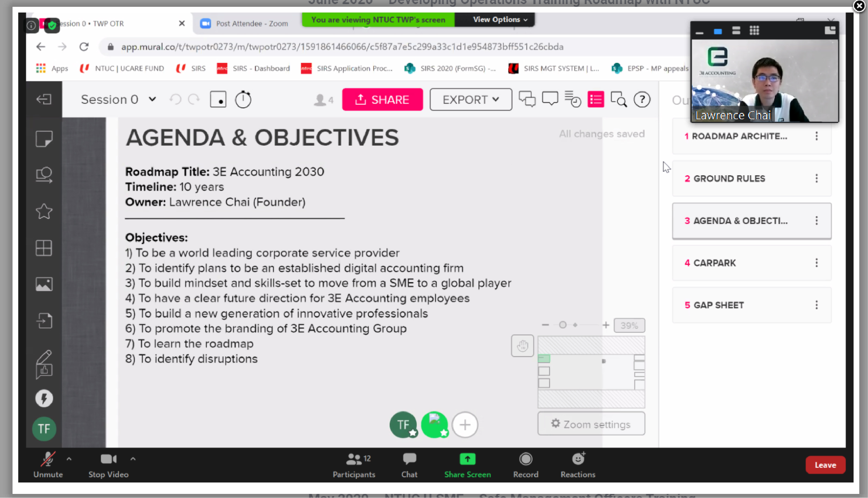Image resolution: width=868 pixels, height=498 pixels.
Task: Open the Mural help question mark
Action: coord(642,100)
